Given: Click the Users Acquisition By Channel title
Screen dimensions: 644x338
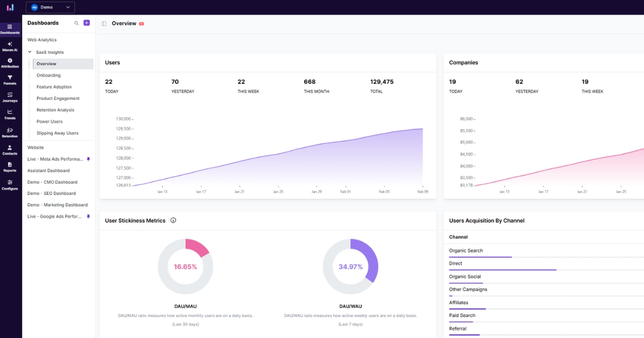Looking at the screenshot, I should (x=487, y=221).
